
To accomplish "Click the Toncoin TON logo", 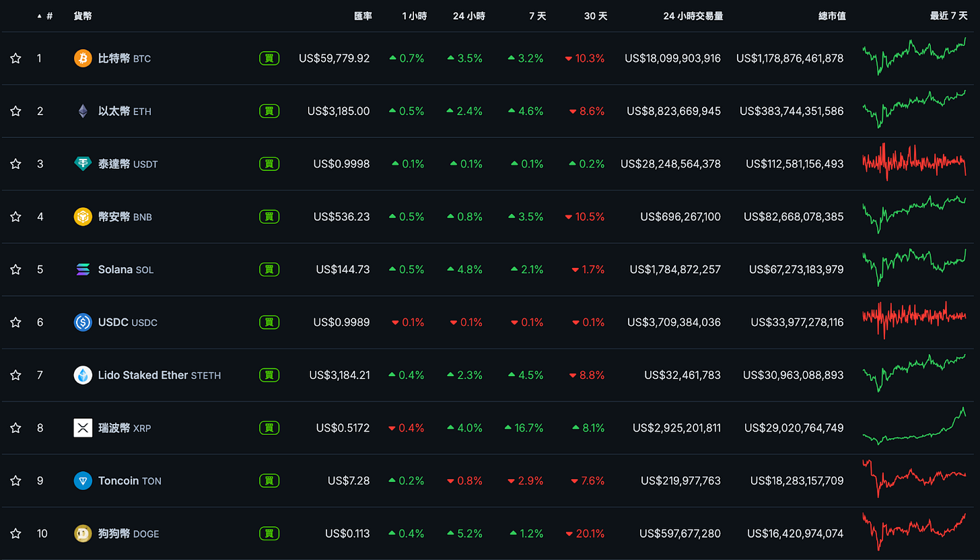I will (x=83, y=481).
